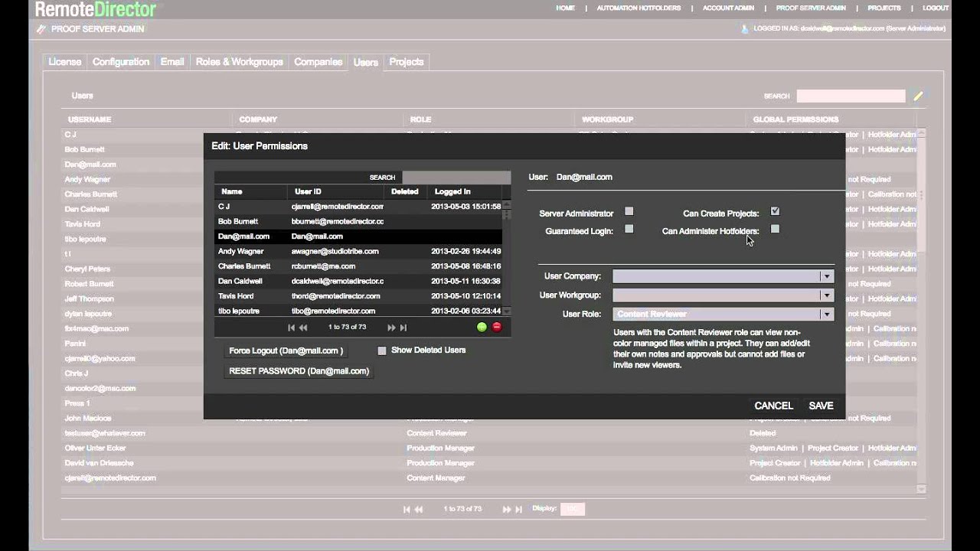Go to first page in dialog user list
The height and width of the screenshot is (551, 980).
tap(291, 328)
